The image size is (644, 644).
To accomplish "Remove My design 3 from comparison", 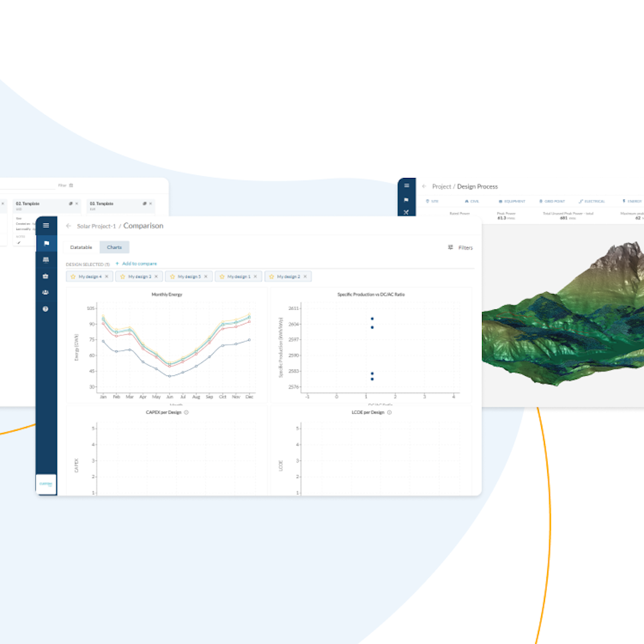I will [x=156, y=276].
